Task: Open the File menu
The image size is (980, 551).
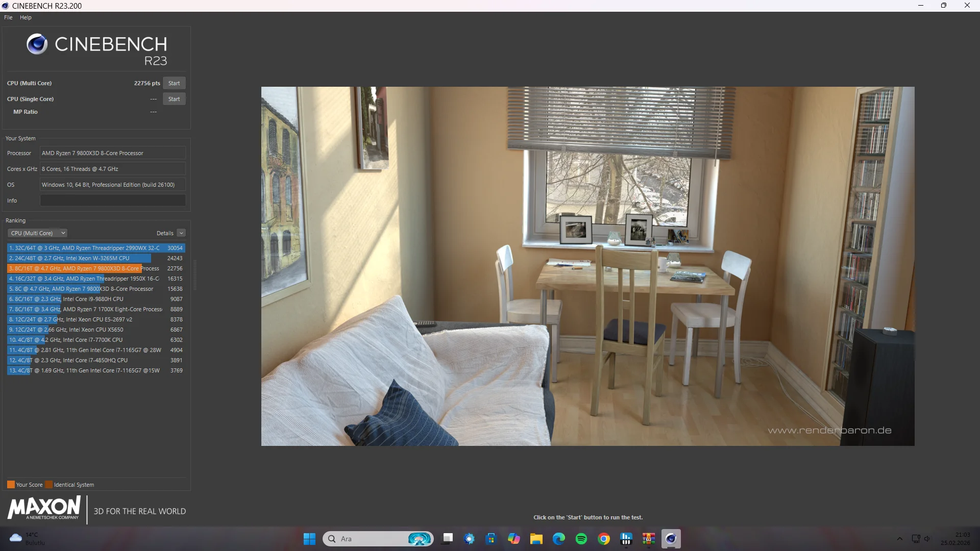Action: (8, 17)
